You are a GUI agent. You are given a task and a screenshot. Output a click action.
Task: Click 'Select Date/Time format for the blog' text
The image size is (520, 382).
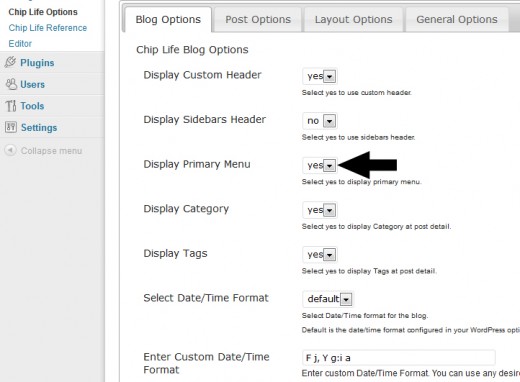[x=365, y=316]
